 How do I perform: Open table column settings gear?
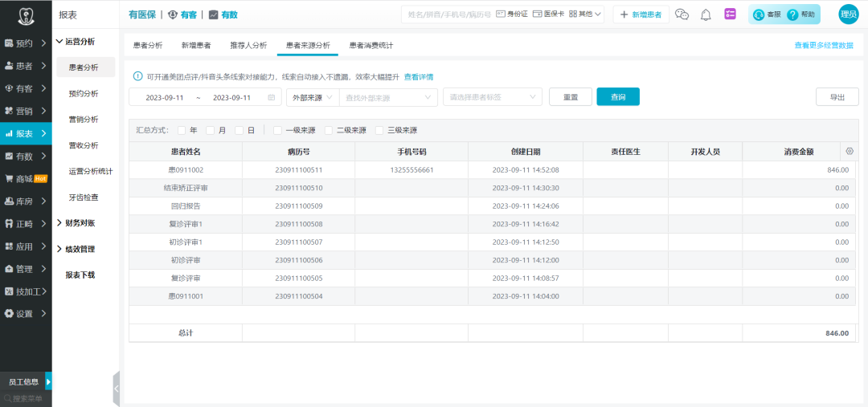(850, 151)
